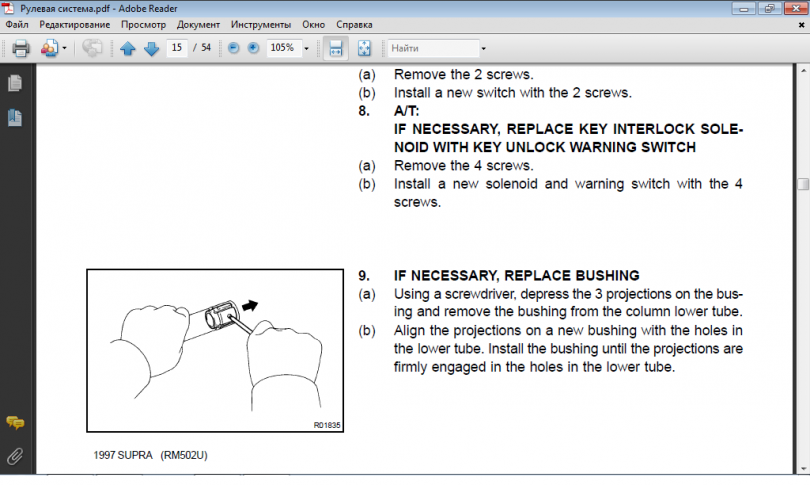Image resolution: width=810 pixels, height=485 pixels.
Task: Click the grayed comment bubbles icon
Action: click(92, 48)
